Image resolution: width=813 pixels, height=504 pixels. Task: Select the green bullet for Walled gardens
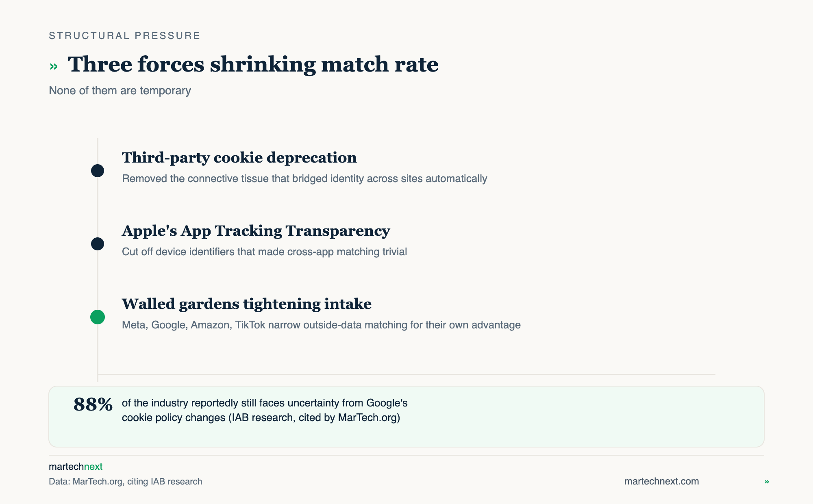pos(98,317)
